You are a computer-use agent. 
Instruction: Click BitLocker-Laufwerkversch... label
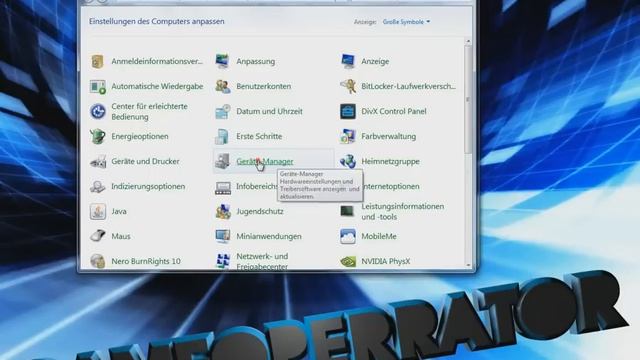point(409,87)
